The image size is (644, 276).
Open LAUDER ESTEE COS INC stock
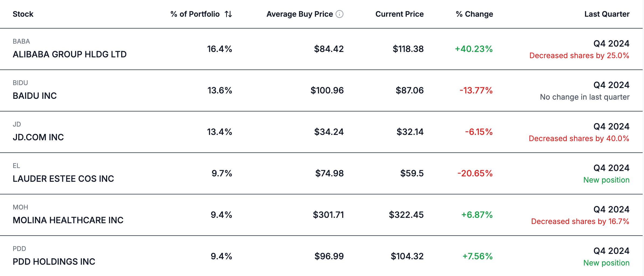click(x=63, y=179)
